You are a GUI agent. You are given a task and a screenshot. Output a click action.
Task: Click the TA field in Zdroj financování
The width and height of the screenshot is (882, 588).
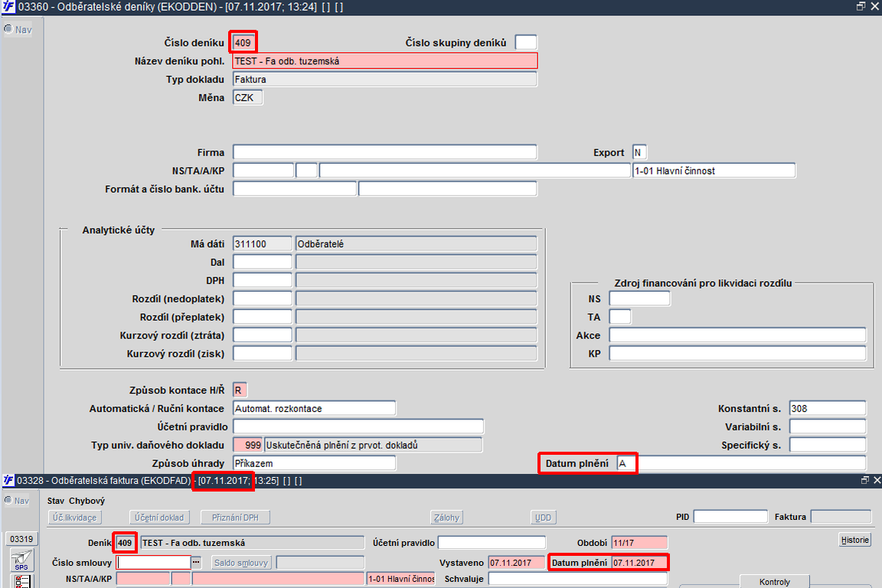click(x=620, y=317)
